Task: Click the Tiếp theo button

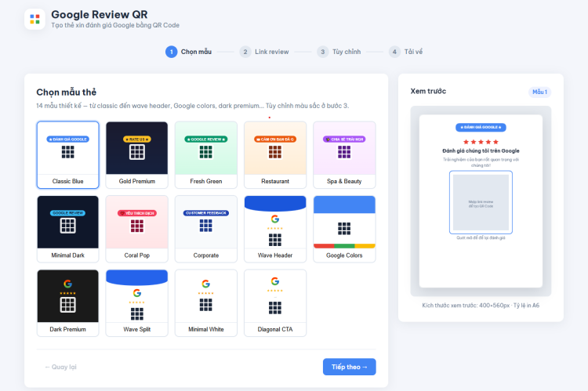Action: [349, 367]
